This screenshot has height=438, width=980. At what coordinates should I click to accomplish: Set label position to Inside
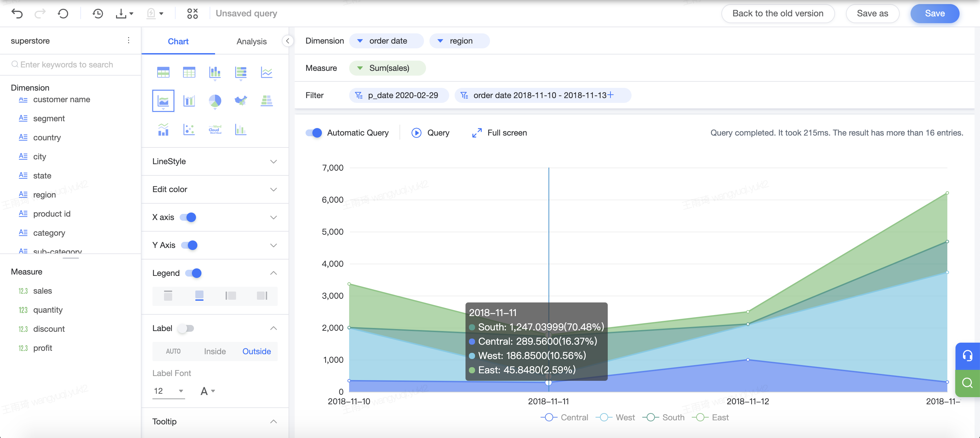pos(215,351)
